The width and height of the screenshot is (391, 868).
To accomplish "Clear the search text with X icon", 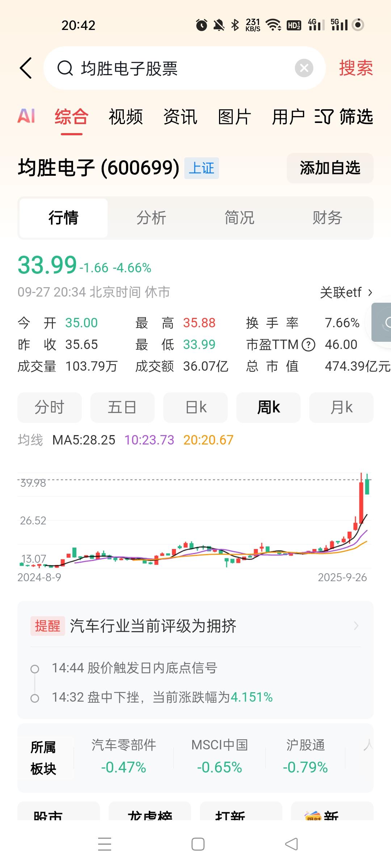I will point(304,68).
